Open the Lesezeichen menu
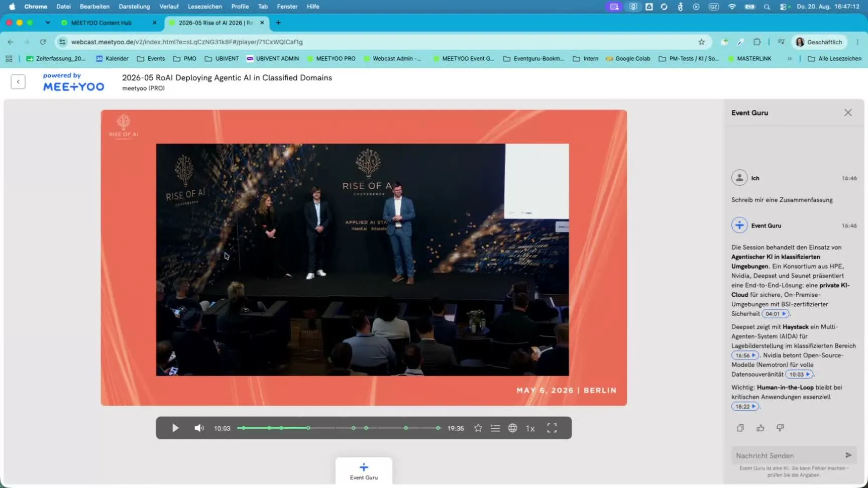 click(x=205, y=7)
